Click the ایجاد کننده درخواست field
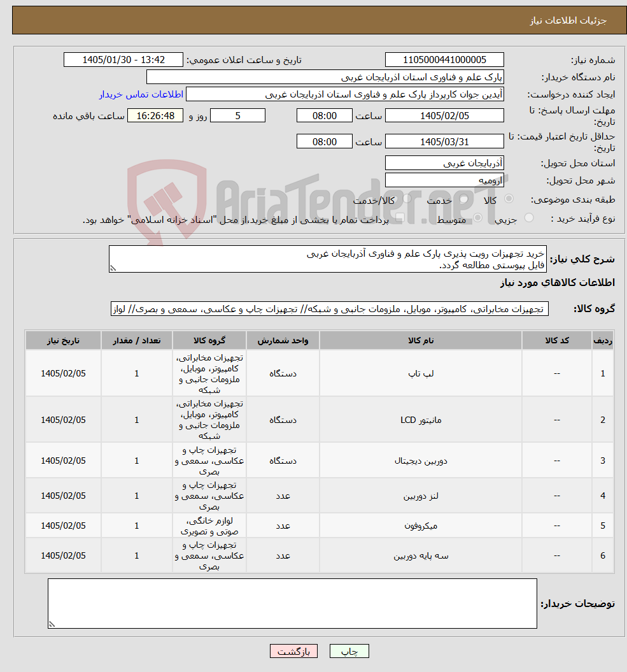 point(345,94)
